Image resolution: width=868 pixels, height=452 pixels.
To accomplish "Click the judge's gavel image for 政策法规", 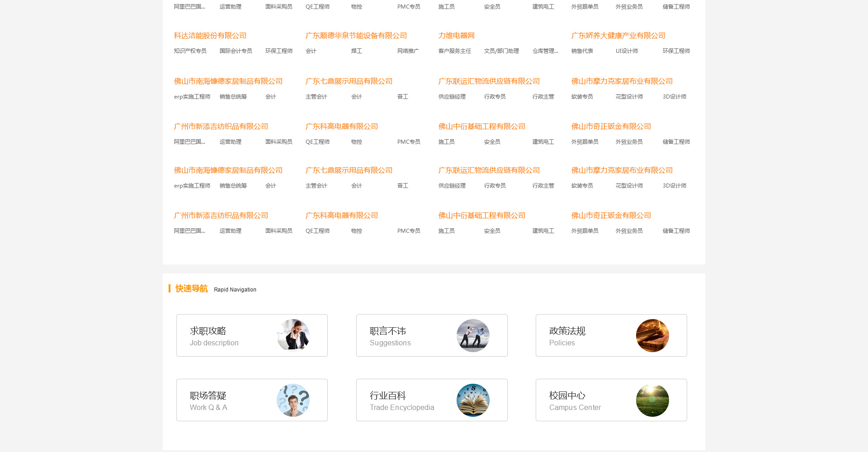I will (x=652, y=335).
